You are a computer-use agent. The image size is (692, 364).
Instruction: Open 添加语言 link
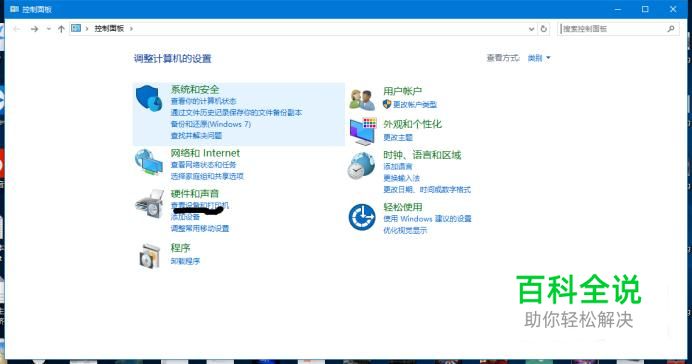coord(398,166)
